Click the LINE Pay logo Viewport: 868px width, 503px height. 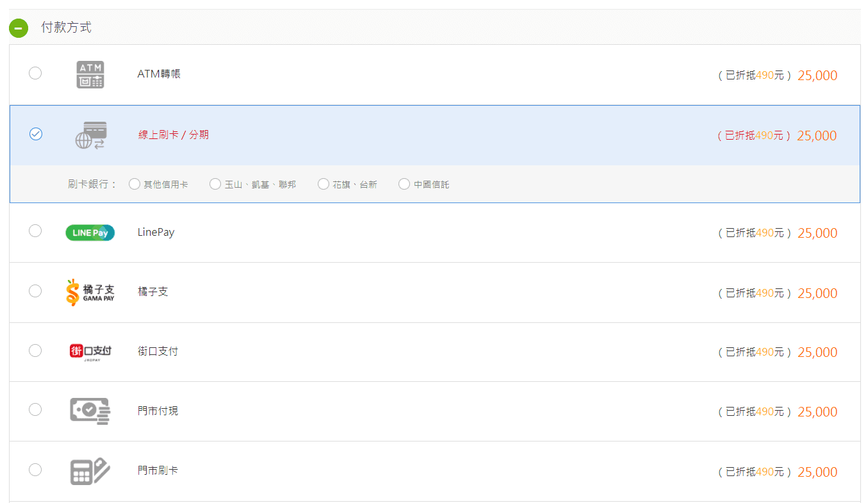point(90,233)
